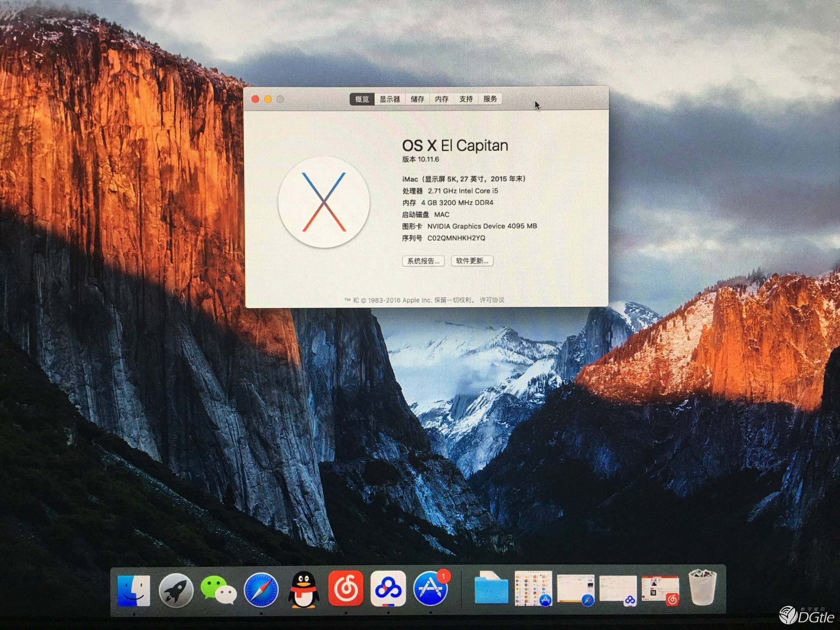Restore minimized App Store window thumbnail
Screen dimensions: 840x630
(x=533, y=588)
